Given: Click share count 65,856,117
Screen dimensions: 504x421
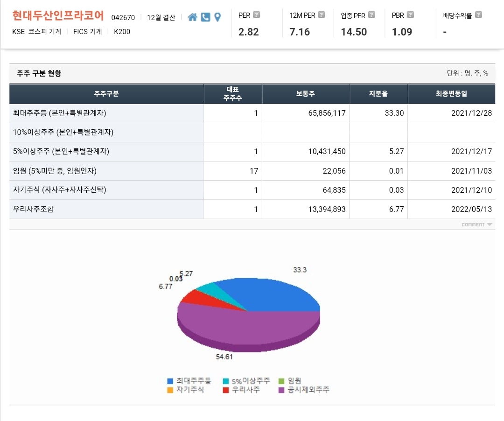Looking at the screenshot, I should (x=327, y=113).
